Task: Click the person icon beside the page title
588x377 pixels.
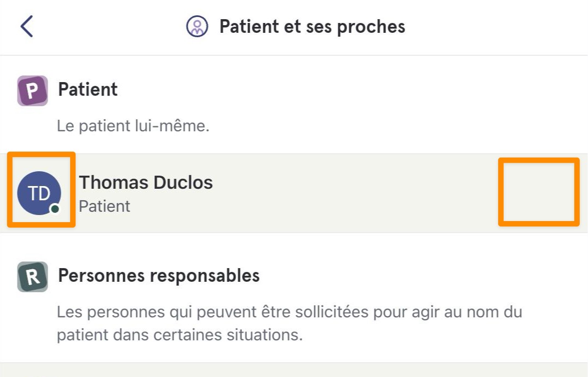Action: (197, 26)
